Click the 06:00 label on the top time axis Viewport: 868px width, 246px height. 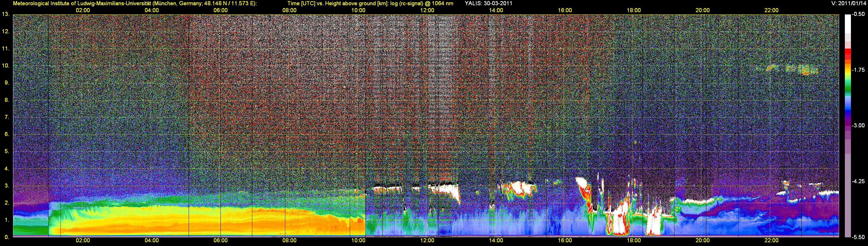click(x=220, y=10)
